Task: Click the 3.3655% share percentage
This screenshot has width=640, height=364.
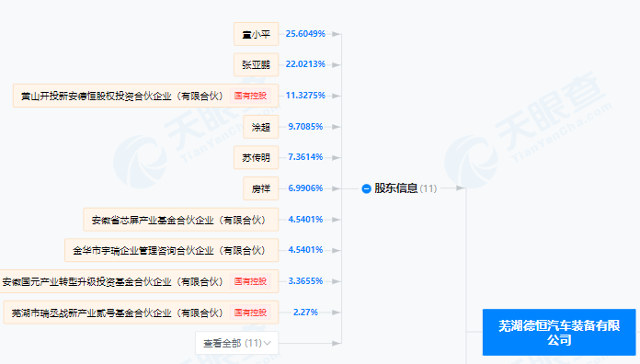Action: coord(305,281)
